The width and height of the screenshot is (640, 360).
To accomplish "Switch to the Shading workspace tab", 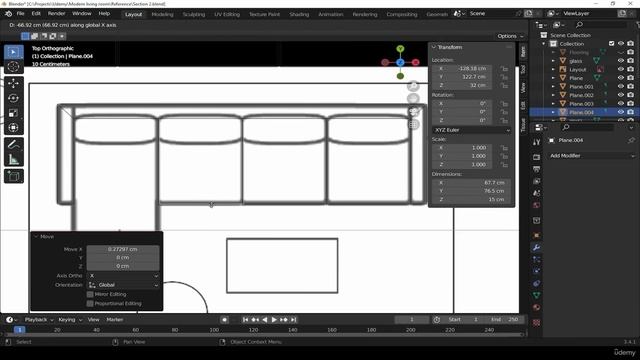I will coord(299,14).
